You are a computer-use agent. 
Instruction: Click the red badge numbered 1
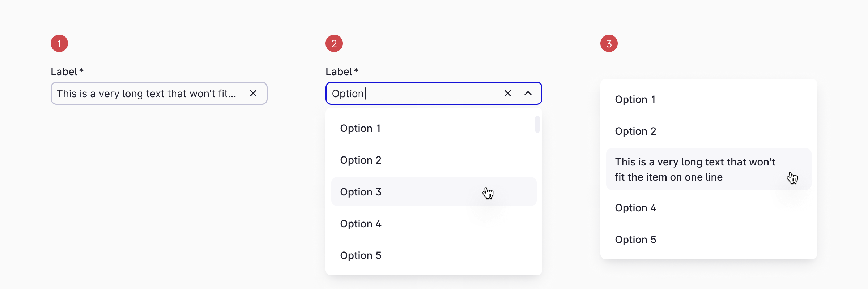(x=59, y=43)
